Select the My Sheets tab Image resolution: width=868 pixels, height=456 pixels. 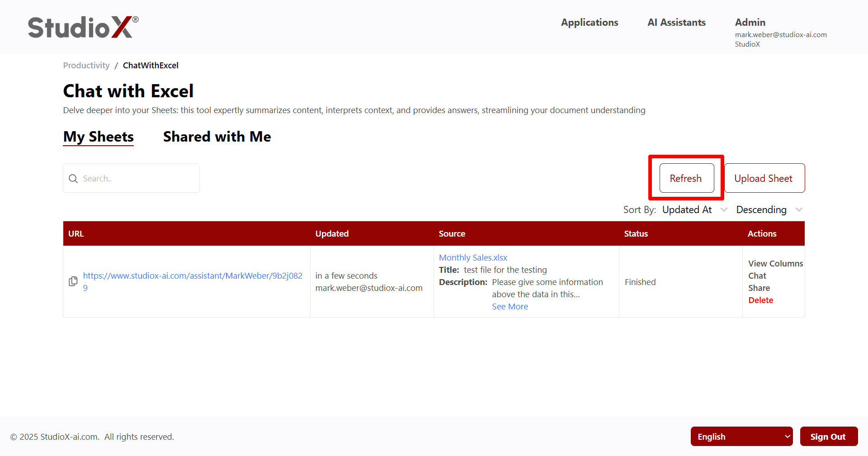pyautogui.click(x=99, y=137)
